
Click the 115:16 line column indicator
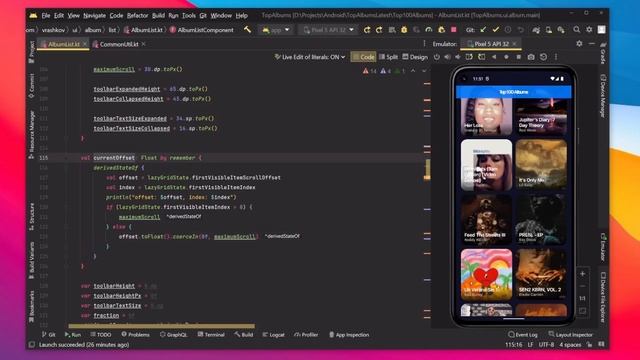pyautogui.click(x=513, y=345)
